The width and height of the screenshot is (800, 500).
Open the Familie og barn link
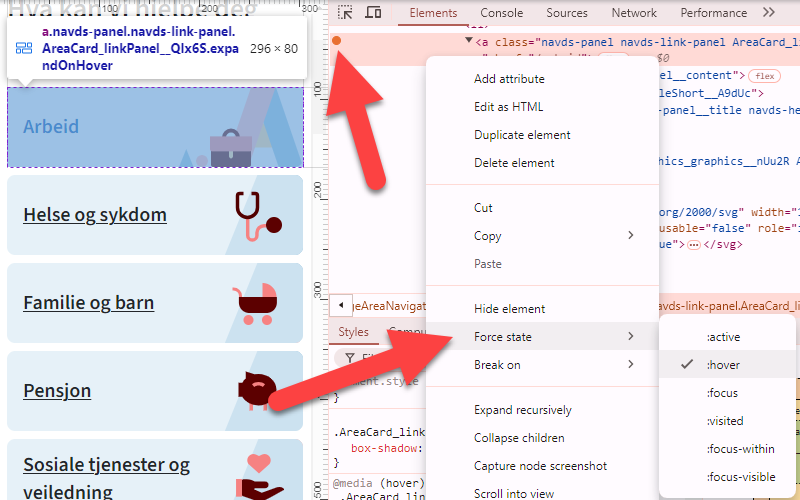(x=89, y=303)
